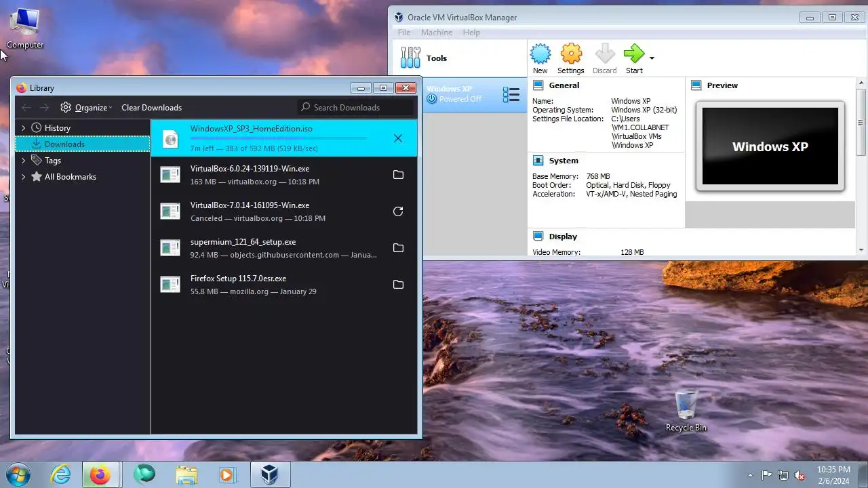Select Downloads in Library sidebar

[83, 144]
